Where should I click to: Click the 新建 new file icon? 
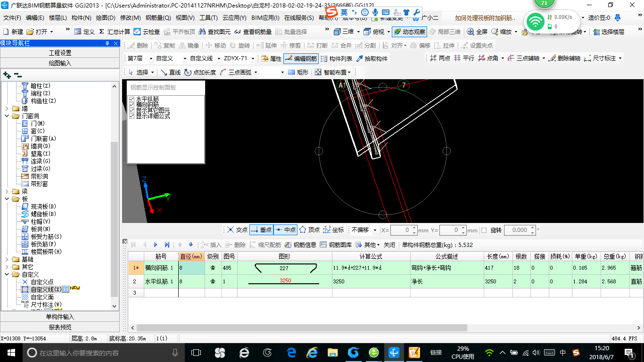[x=13, y=32]
